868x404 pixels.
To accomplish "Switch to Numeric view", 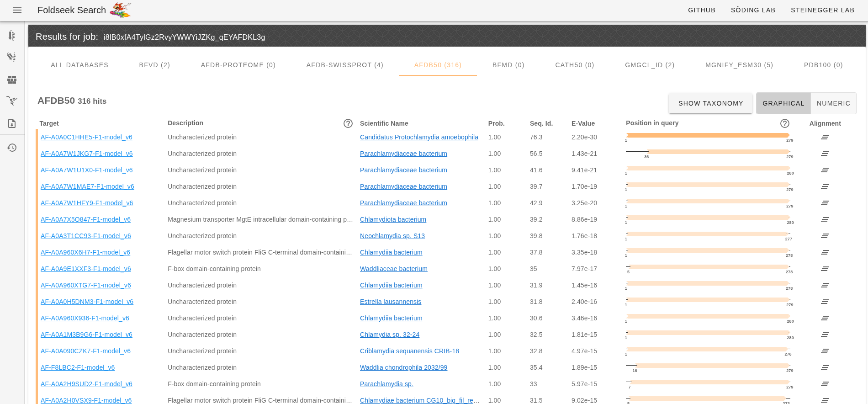I will [833, 103].
